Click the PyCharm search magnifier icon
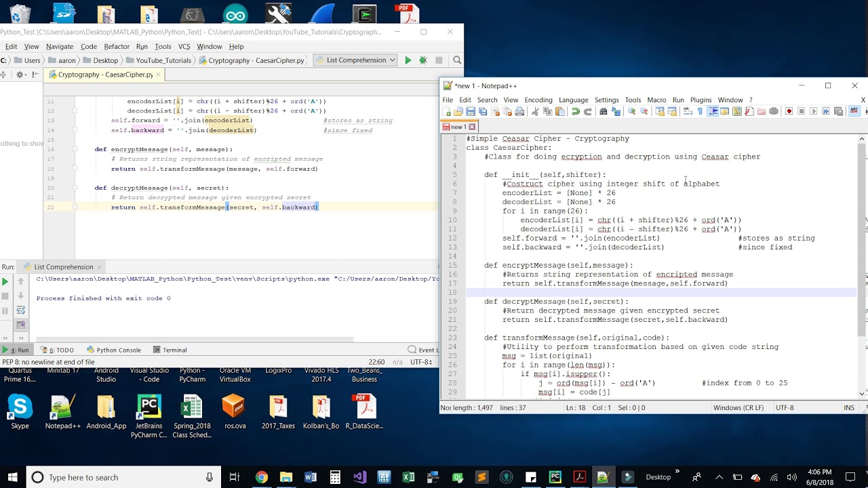This screenshot has height=488, width=868. pyautogui.click(x=457, y=60)
